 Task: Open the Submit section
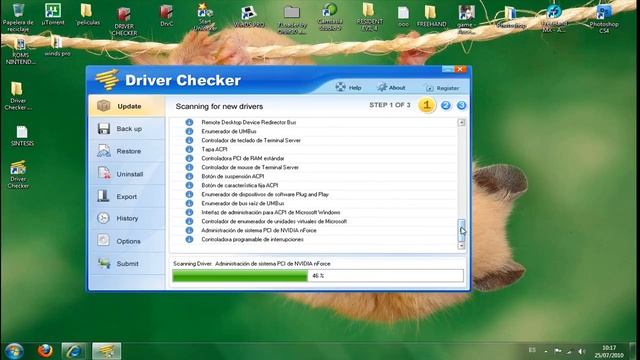(127, 264)
